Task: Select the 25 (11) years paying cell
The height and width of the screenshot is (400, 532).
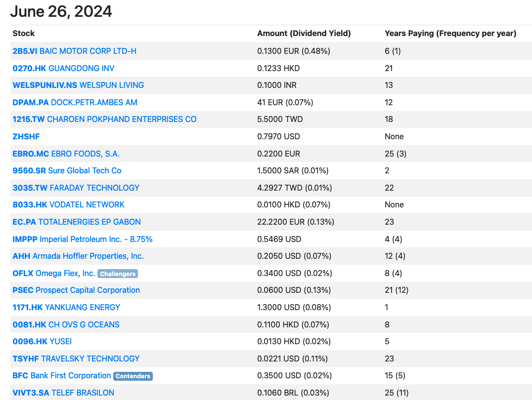Action: (397, 393)
